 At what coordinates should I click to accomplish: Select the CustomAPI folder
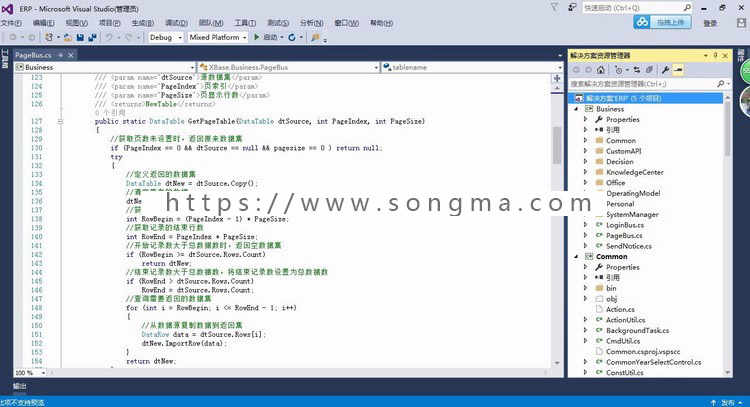click(623, 151)
